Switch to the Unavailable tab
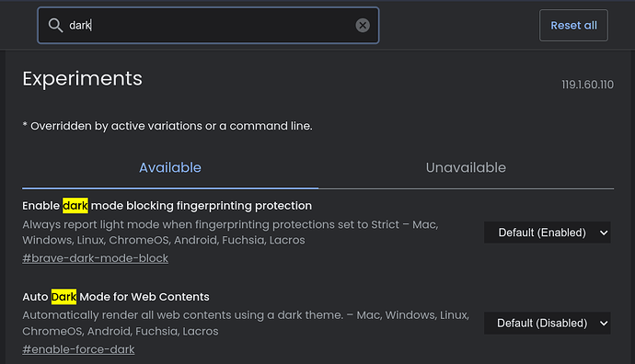The width and height of the screenshot is (635, 364). [466, 168]
